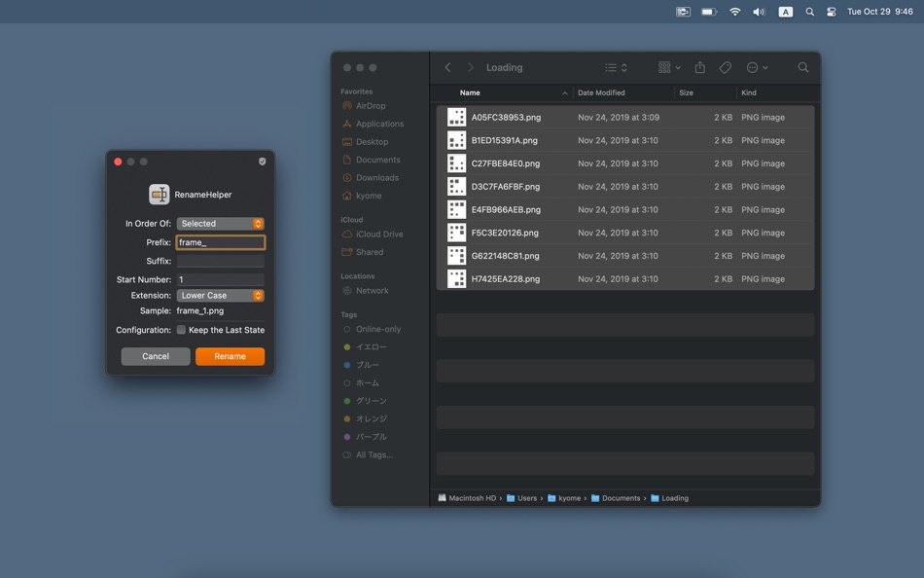Open Finder group-by options dropdown

pyautogui.click(x=669, y=67)
